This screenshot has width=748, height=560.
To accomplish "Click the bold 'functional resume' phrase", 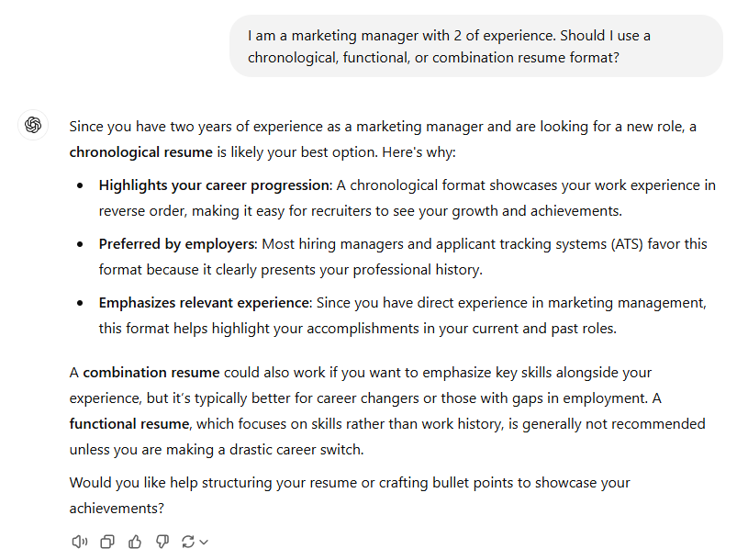I will (129, 423).
